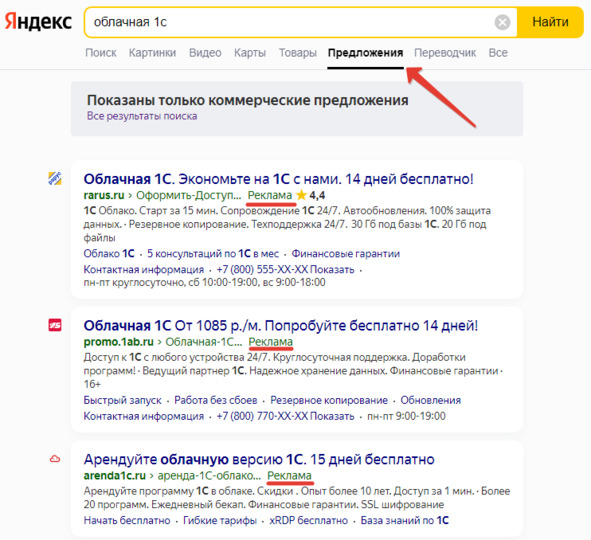Click the Облачная-1С… breadcrumb link
Viewport: 591px width, 540px height.
pos(204,342)
